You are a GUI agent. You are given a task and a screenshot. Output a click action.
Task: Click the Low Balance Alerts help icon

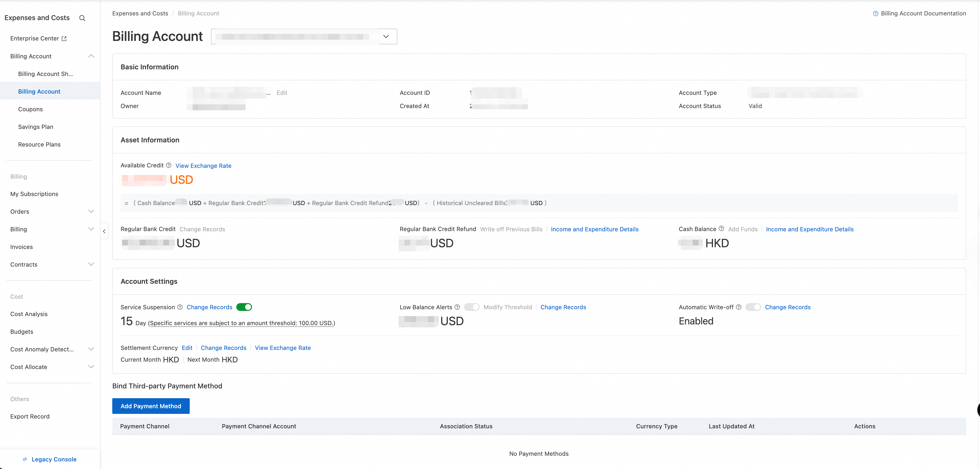pos(457,307)
